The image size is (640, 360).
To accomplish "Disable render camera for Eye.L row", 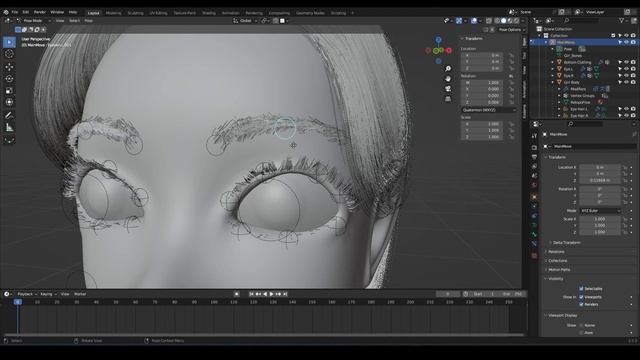I will pos(633,69).
